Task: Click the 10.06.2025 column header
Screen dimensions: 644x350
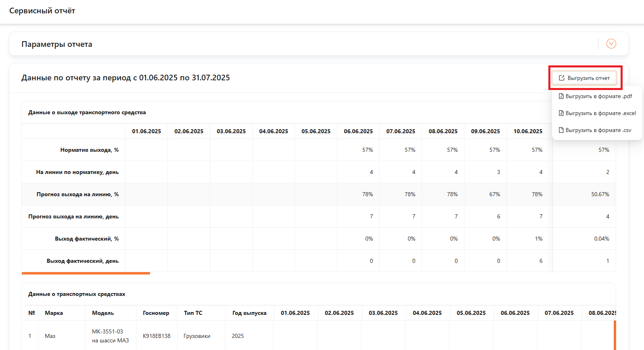Action: 527,131
